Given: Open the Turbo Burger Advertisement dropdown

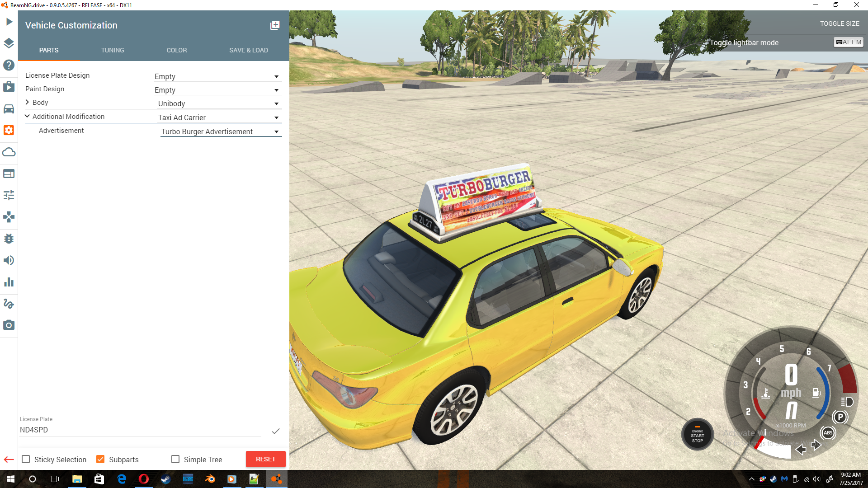Looking at the screenshot, I should tap(221, 131).
